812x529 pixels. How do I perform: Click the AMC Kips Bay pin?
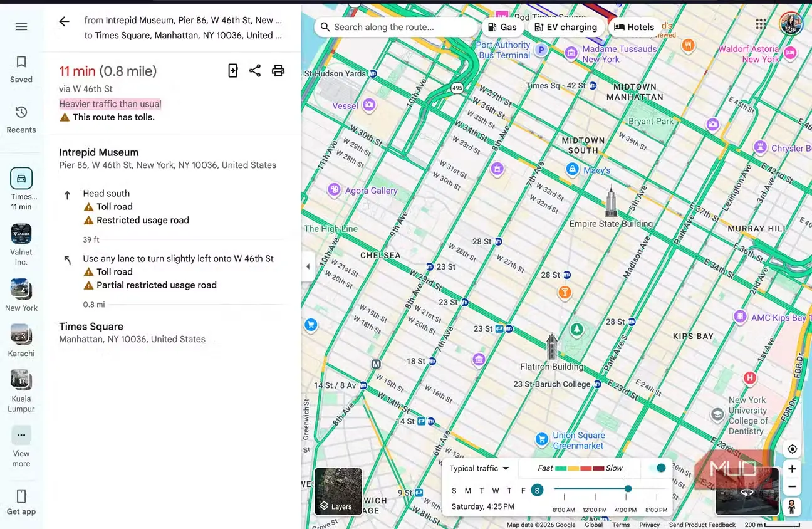740,317
